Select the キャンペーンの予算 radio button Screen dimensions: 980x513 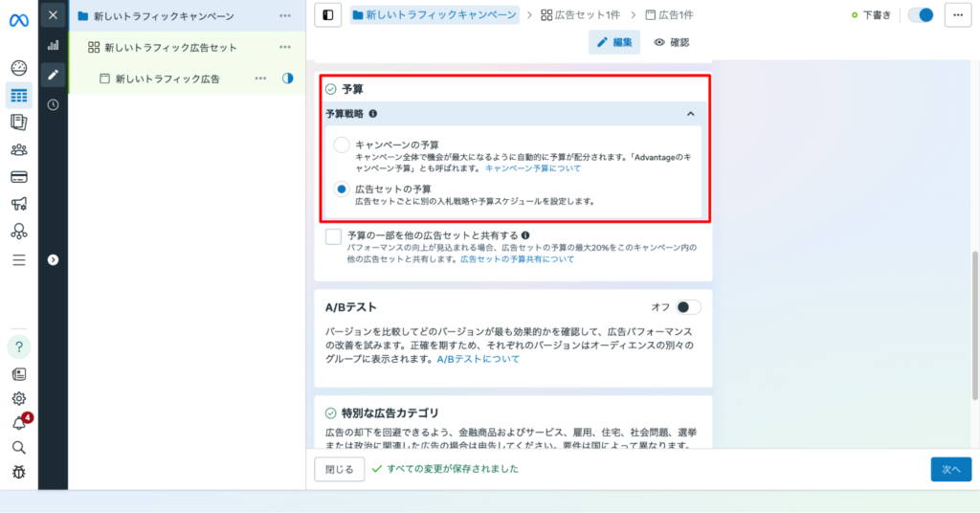point(342,145)
